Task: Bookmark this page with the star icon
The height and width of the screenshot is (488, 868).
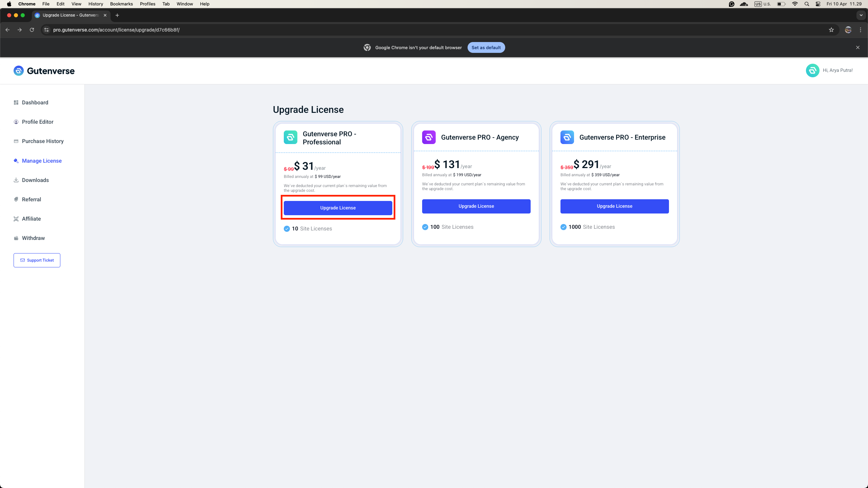Action: (x=831, y=30)
